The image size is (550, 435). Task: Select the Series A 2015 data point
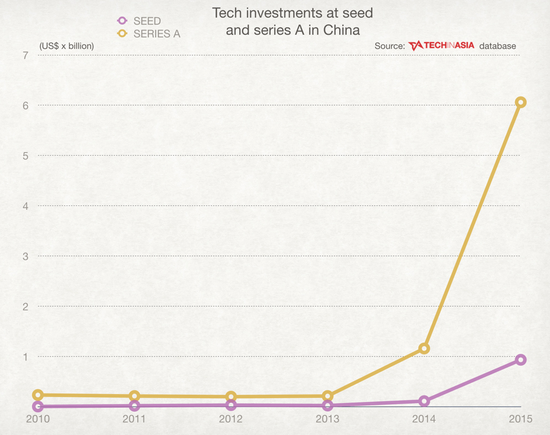(x=521, y=102)
